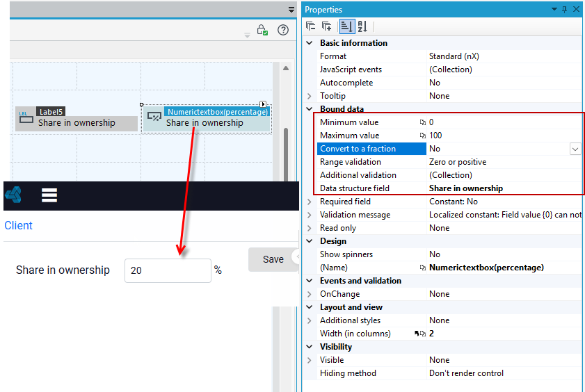Select the Hiding method property row
Screen dimensions: 585x392
pyautogui.click(x=449, y=373)
